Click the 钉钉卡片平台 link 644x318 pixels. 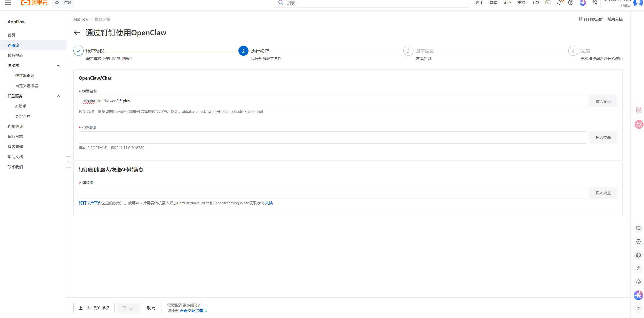coord(90,203)
